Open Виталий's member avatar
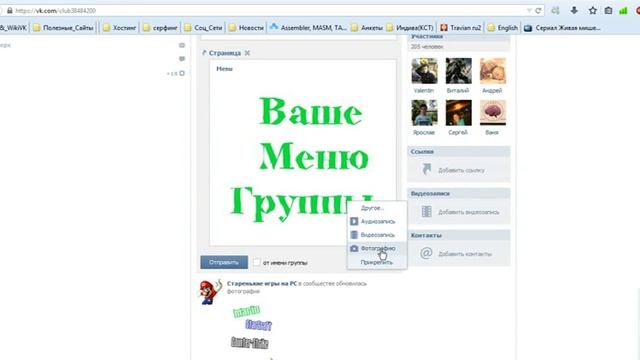The image size is (640, 360). click(459, 71)
